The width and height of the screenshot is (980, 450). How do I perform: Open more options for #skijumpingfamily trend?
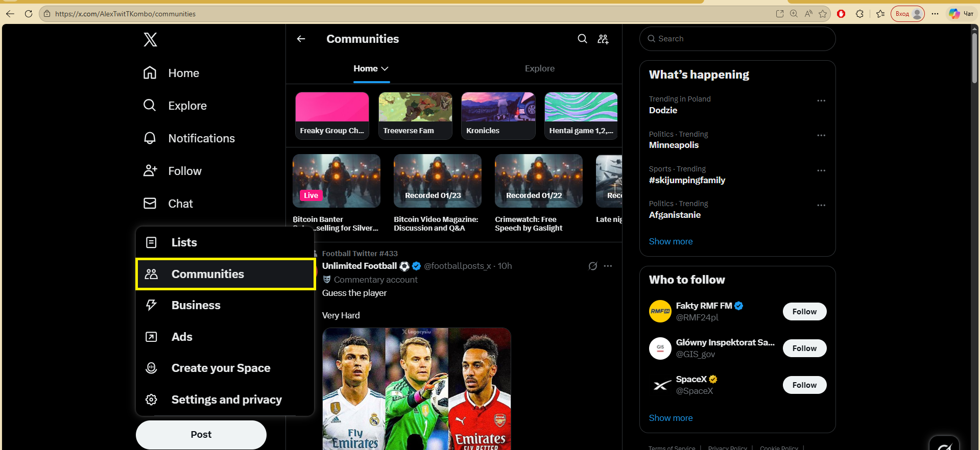click(821, 170)
